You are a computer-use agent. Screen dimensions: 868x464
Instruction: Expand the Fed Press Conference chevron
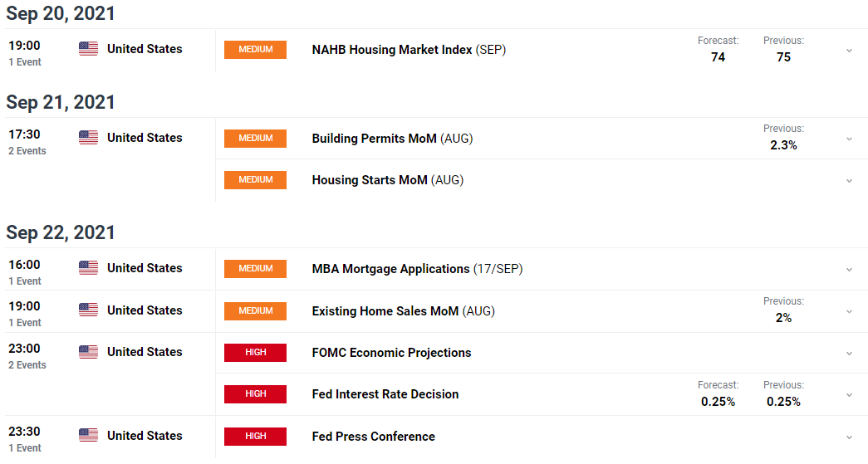point(849,437)
